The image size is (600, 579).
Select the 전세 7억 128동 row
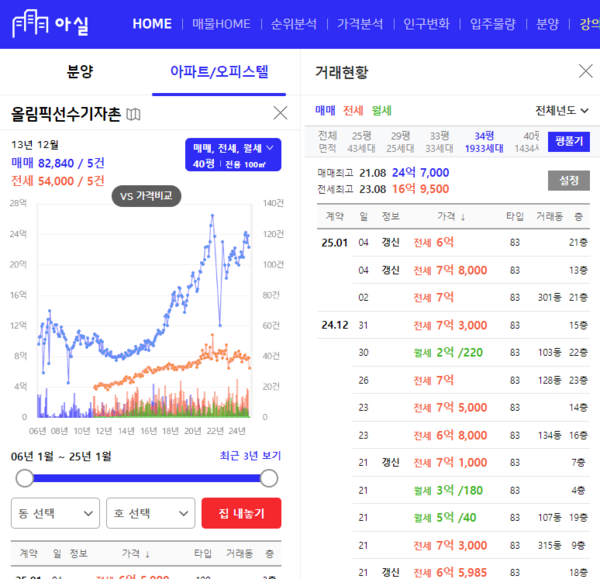471,380
